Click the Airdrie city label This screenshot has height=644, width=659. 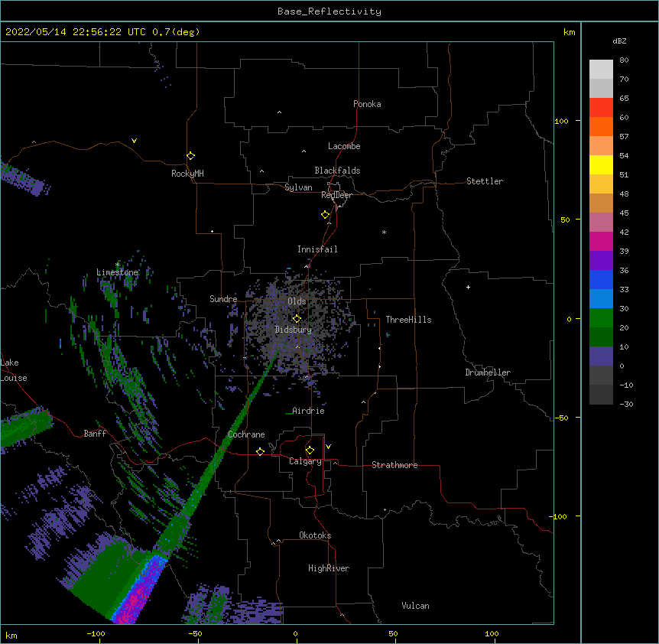click(308, 411)
